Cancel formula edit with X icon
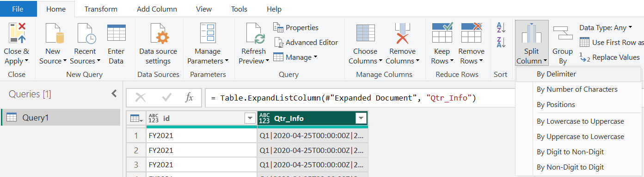The height and width of the screenshot is (177, 644). [x=141, y=97]
